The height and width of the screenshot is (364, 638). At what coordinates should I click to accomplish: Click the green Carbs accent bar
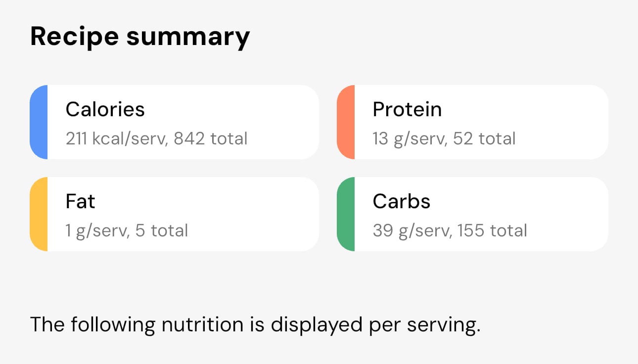[346, 214]
